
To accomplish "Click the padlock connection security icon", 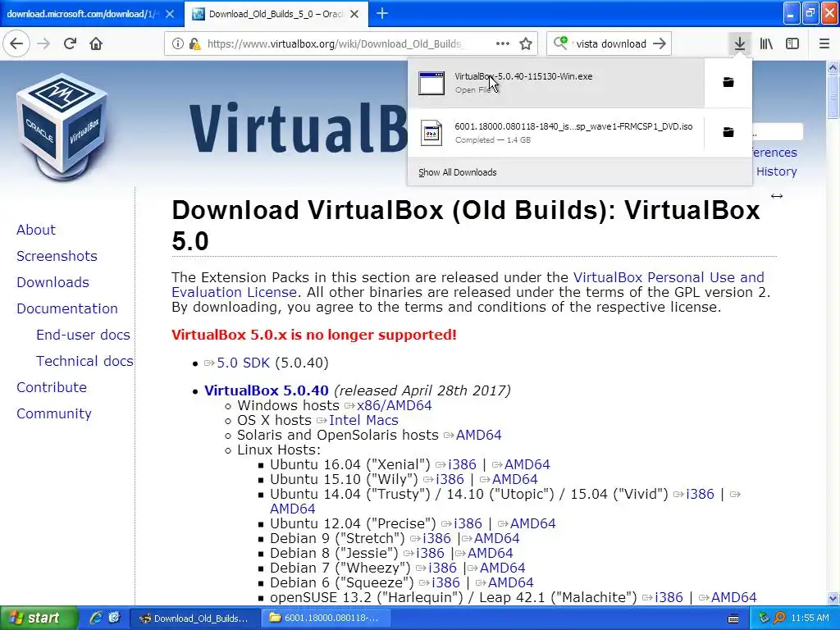I will [x=194, y=43].
